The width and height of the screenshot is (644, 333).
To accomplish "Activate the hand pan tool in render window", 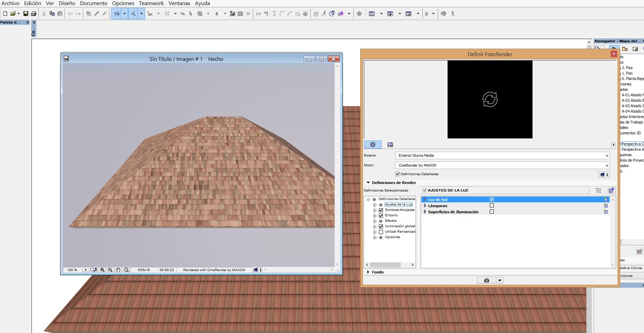I will [118, 270].
